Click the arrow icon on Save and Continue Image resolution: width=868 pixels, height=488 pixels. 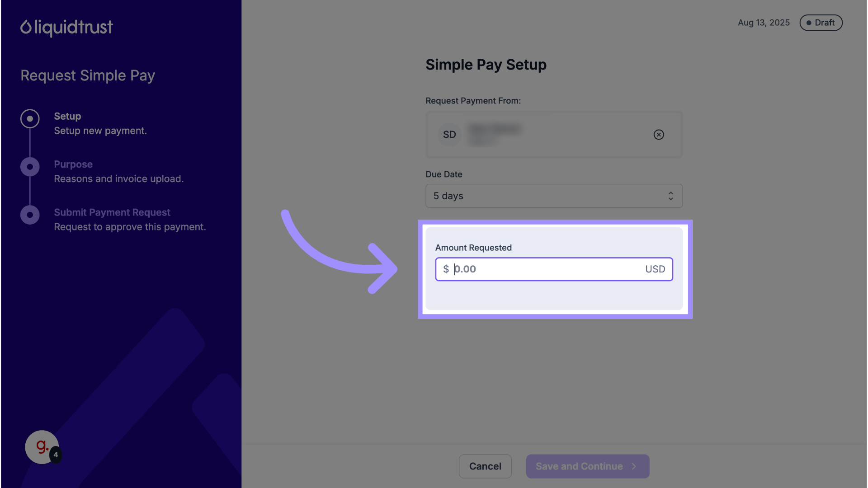tap(634, 466)
